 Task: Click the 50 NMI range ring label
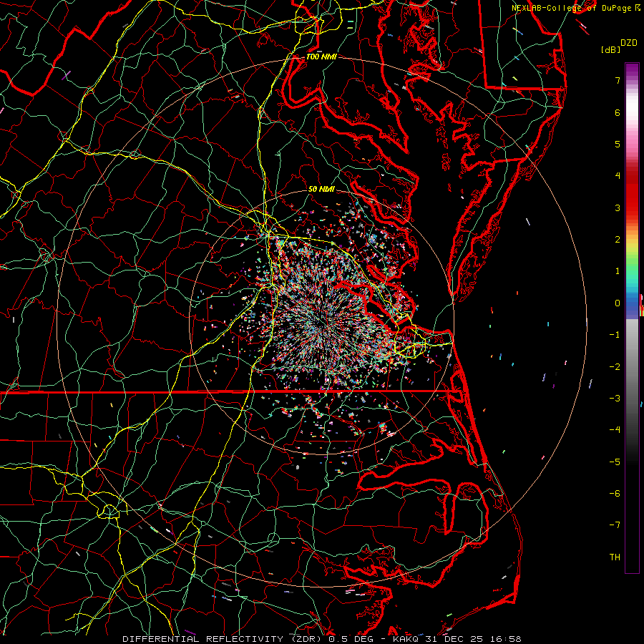pyautogui.click(x=321, y=190)
